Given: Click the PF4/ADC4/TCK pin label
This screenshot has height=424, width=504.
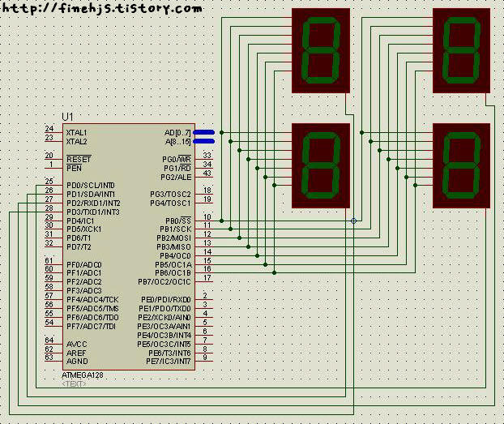Looking at the screenshot, I should click(x=92, y=299).
